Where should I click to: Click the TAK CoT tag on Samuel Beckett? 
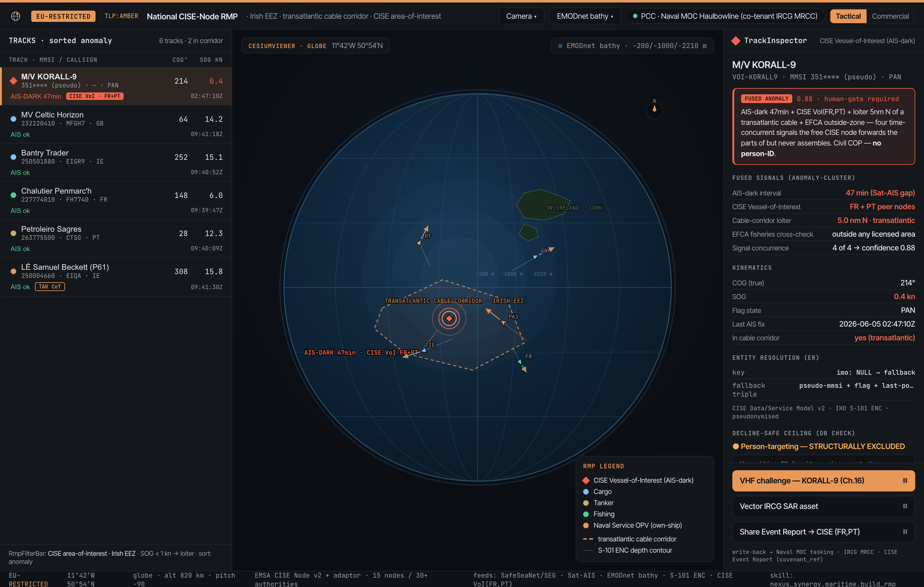(50, 287)
